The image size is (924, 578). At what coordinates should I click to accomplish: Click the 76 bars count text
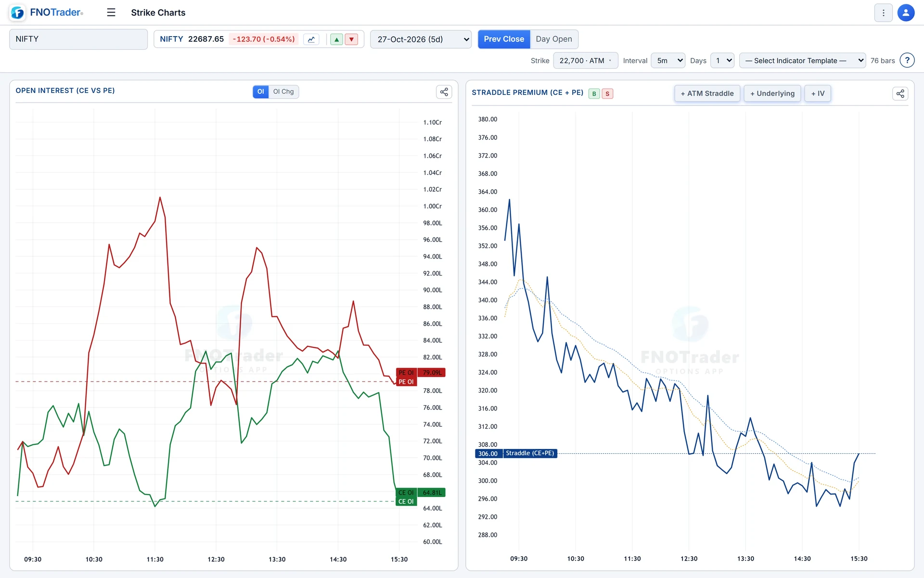coord(882,61)
